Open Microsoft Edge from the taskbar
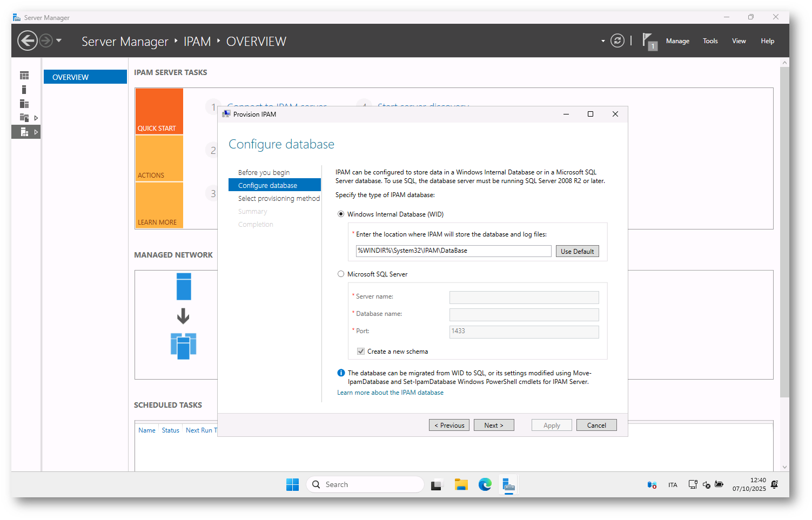Image resolution: width=812 pixels, height=520 pixels. tap(485, 484)
